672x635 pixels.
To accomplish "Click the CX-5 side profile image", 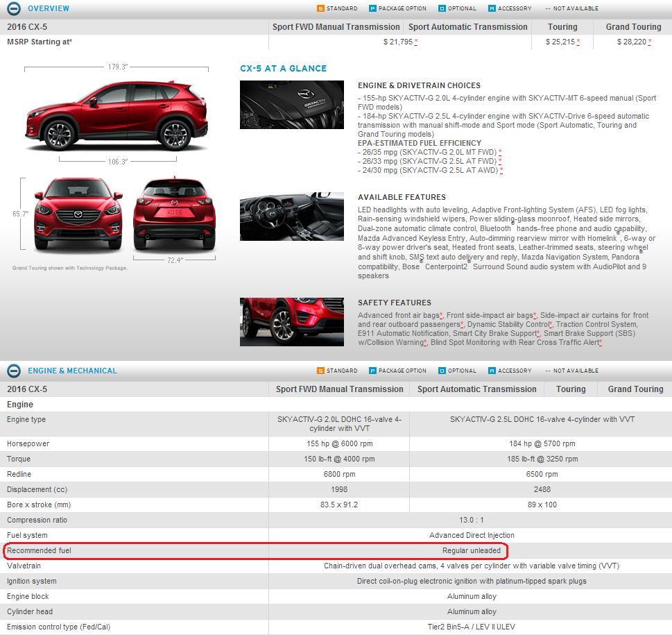I will pyautogui.click(x=117, y=116).
